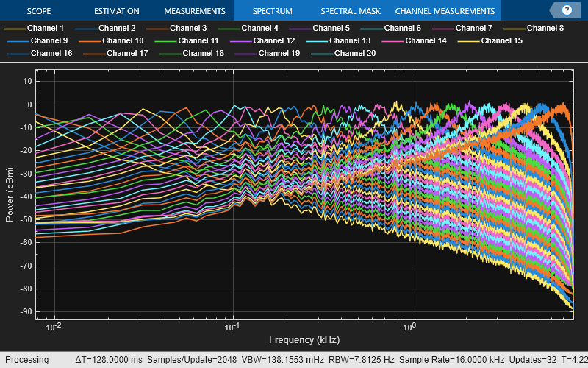Open the SPECTRAL MASK tab

click(x=351, y=11)
